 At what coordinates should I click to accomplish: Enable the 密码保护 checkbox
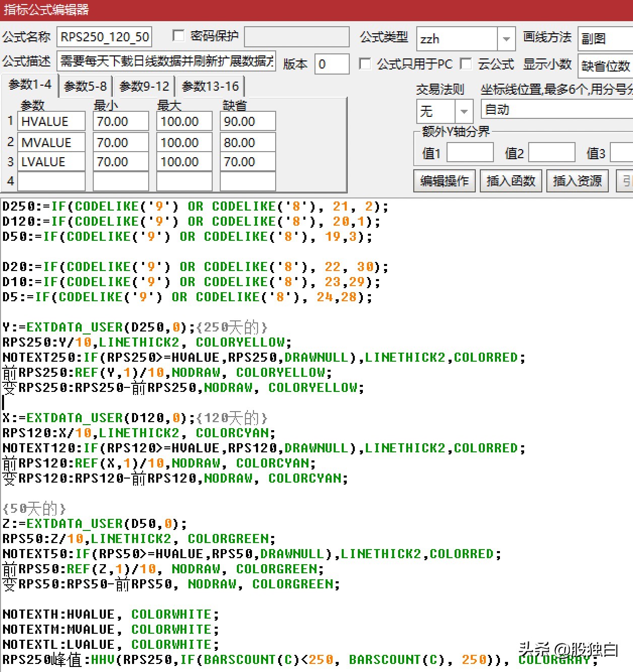coord(179,36)
